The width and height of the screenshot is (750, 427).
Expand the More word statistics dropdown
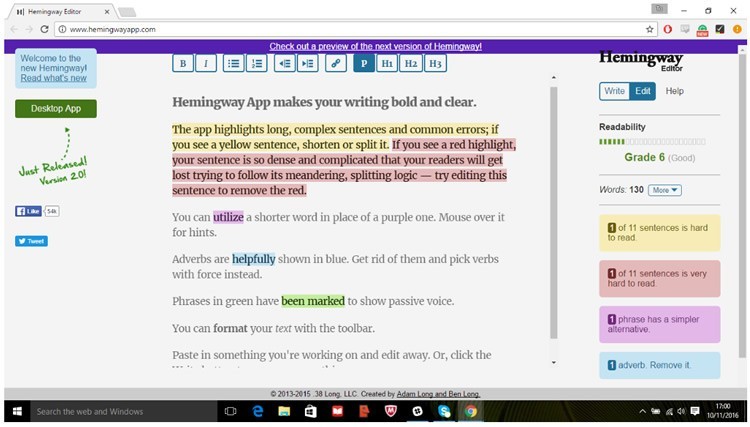(665, 190)
